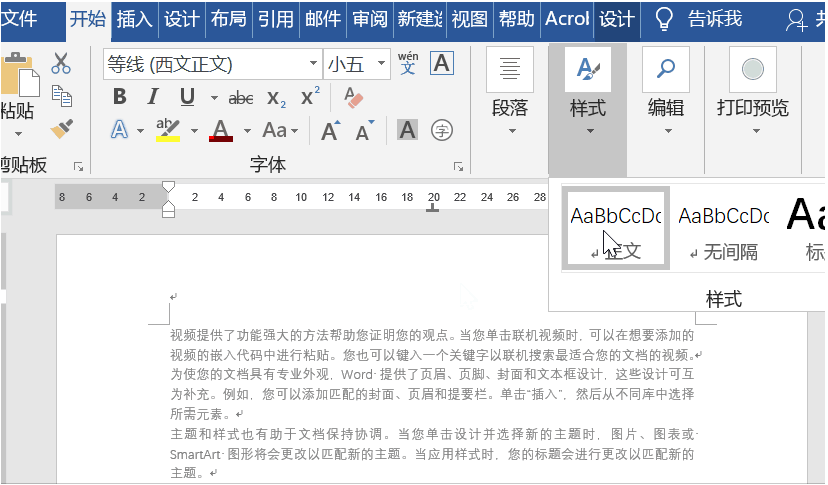Switch to the 插入 ribbon tab
Image resolution: width=828 pixels, height=485 pixels.
135,19
